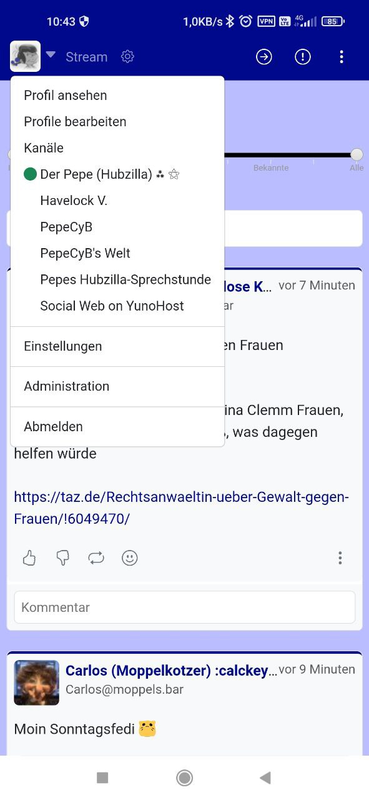This screenshot has width=369, height=800.
Task: Open the taz.de article link
Action: [x=181, y=508]
